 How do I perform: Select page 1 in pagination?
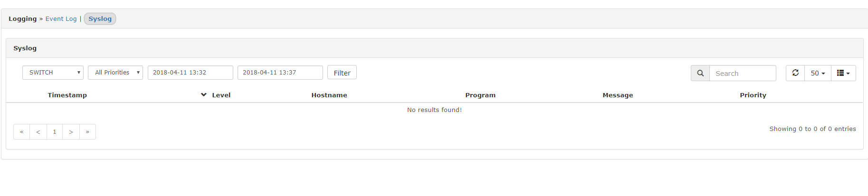55,132
